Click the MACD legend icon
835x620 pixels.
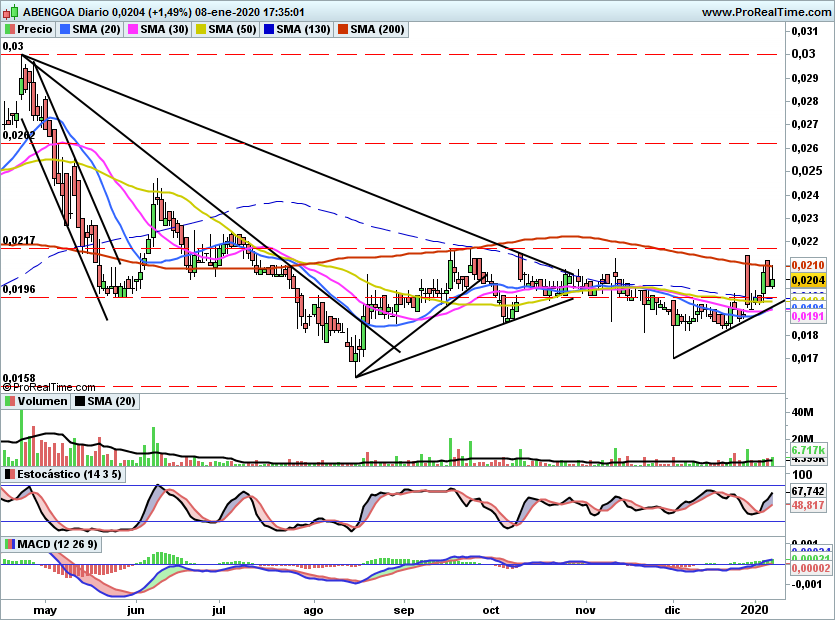click(x=10, y=544)
